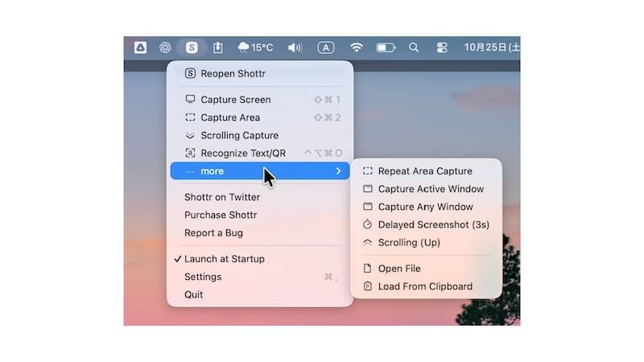This screenshot has height=362, width=644.
Task: Open the Wi-Fi status icon
Action: tap(357, 47)
